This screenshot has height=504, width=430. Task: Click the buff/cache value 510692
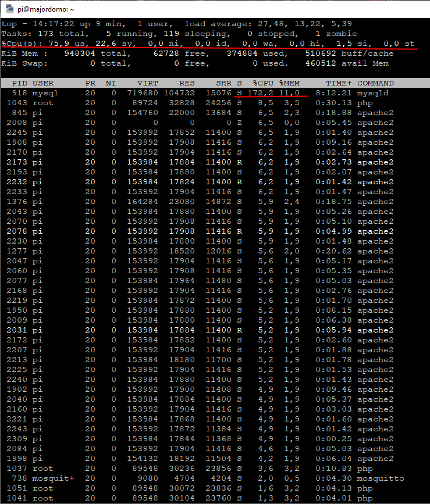(321, 53)
